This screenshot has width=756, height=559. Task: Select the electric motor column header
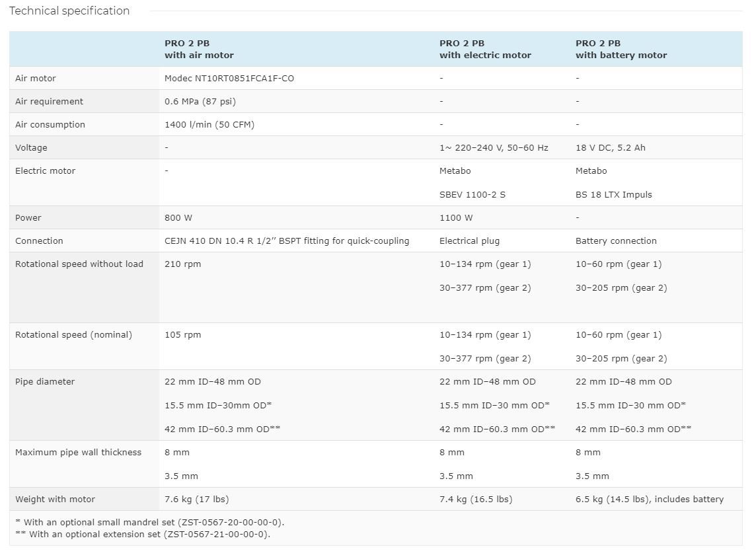point(485,49)
